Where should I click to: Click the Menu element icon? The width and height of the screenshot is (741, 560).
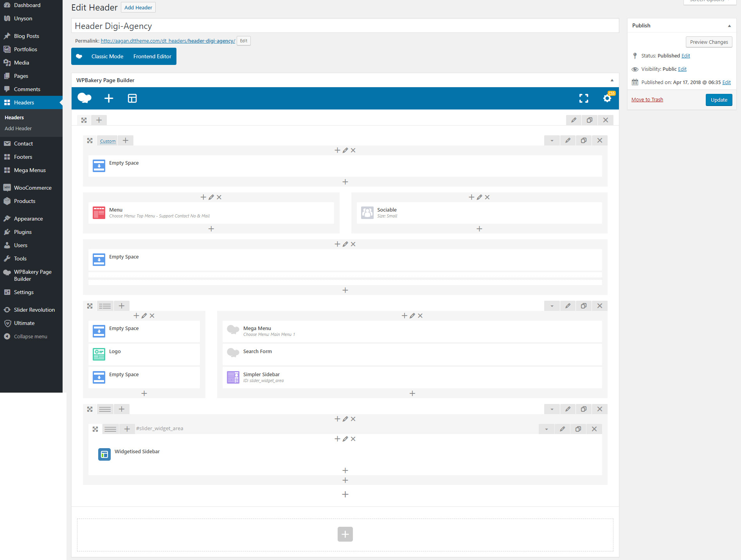pyautogui.click(x=99, y=213)
